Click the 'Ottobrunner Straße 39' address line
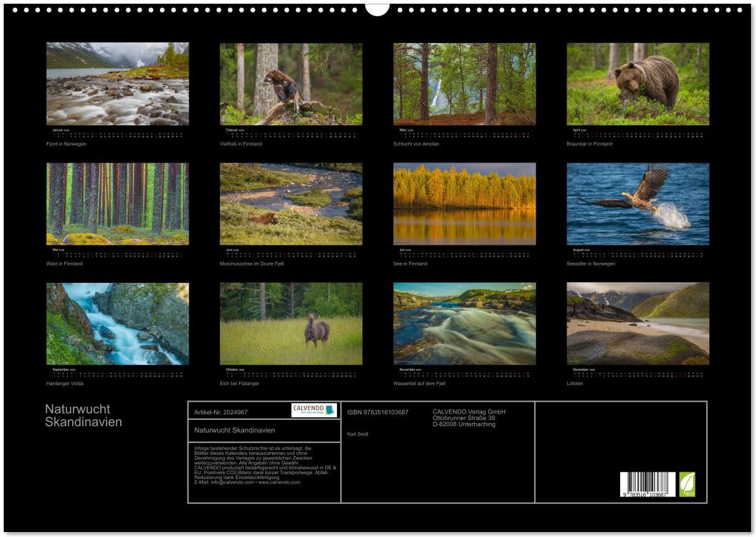Image resolution: width=756 pixels, height=537 pixels. point(464,417)
